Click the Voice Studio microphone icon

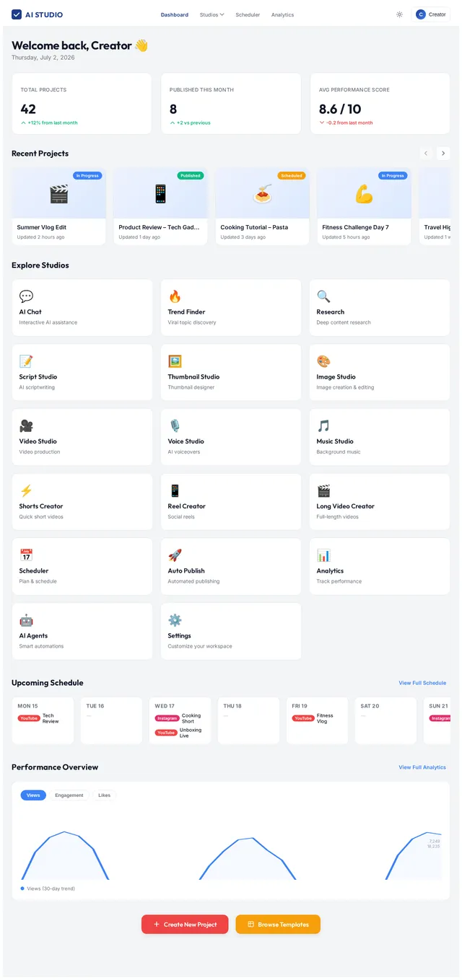click(x=175, y=425)
